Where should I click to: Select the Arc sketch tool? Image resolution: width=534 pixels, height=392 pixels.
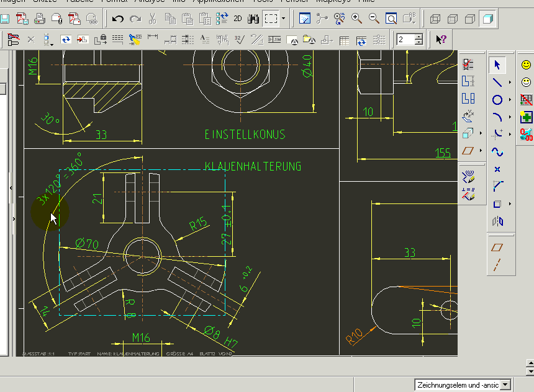497,117
